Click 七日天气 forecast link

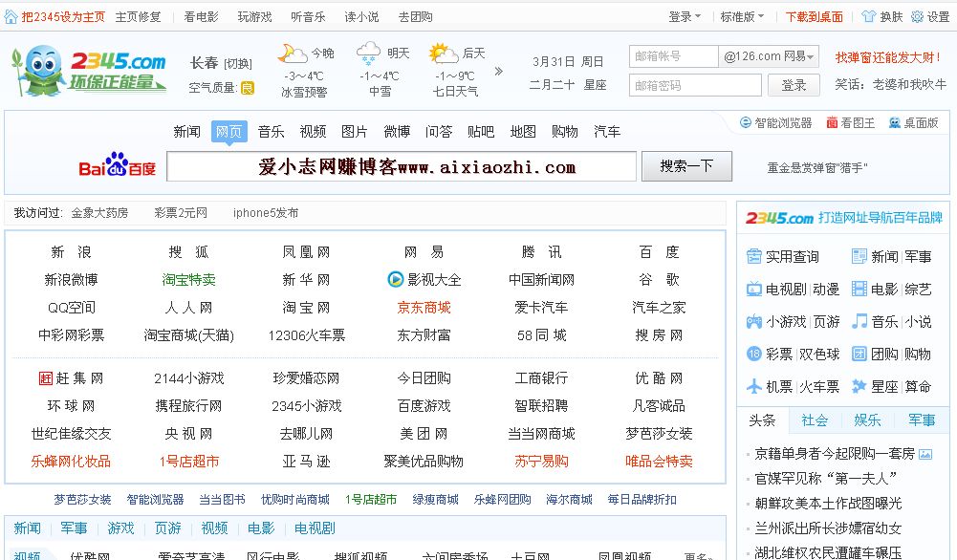[455, 92]
